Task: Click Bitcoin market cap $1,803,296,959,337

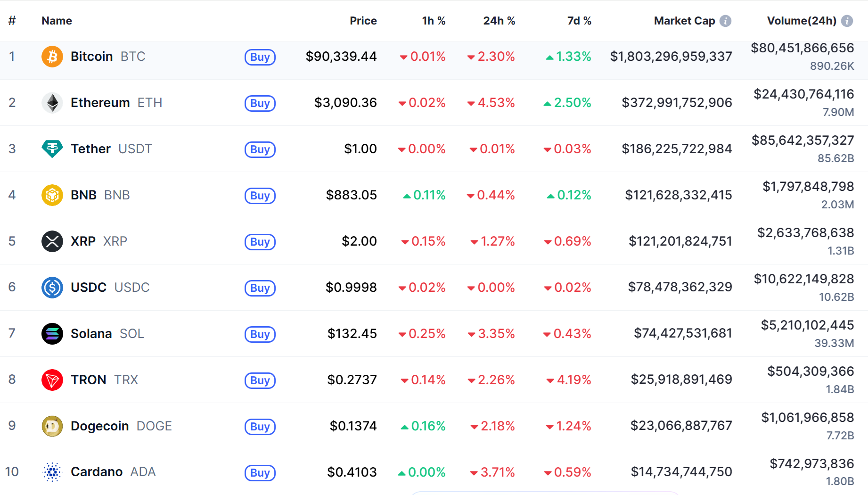Action: tap(671, 57)
